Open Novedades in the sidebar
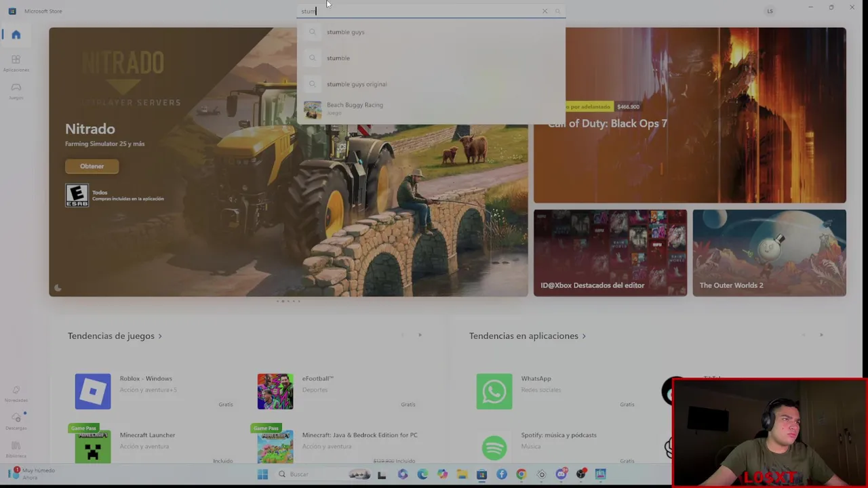This screenshot has height=488, width=868. pos(16,393)
